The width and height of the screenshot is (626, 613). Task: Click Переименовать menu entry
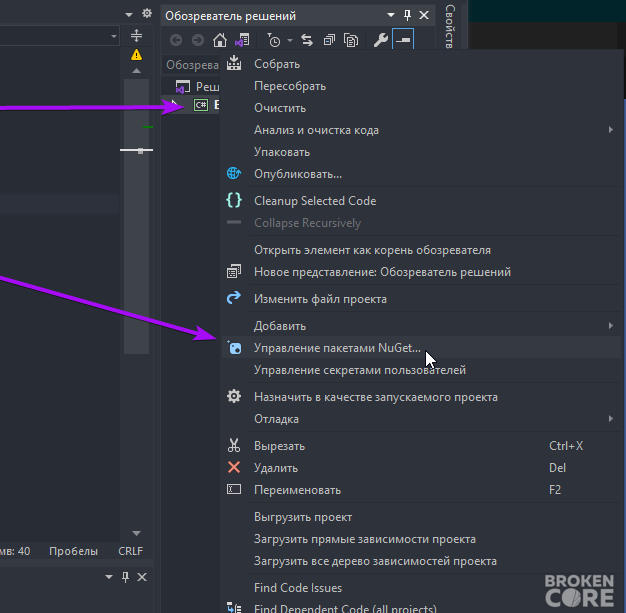coord(420,490)
